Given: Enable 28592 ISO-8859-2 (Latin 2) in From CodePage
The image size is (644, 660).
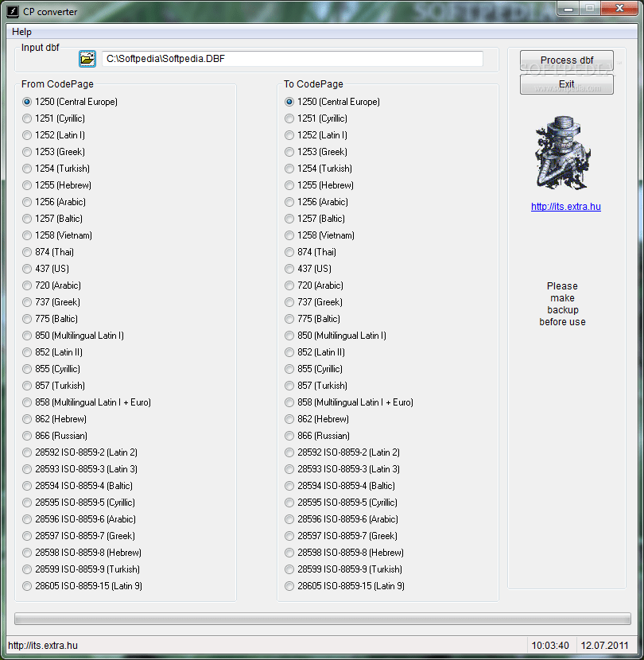Looking at the screenshot, I should click(x=26, y=452).
